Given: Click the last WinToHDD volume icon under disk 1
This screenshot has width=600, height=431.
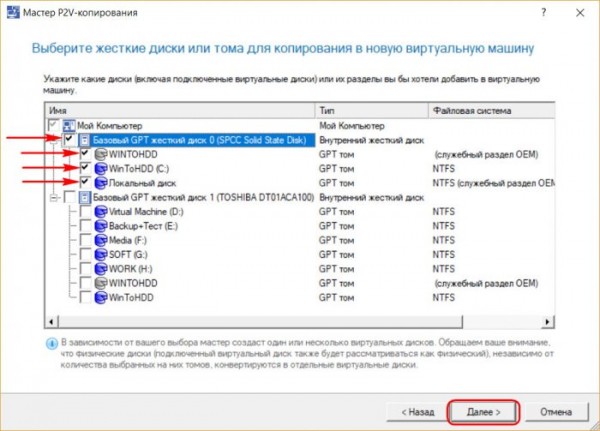Looking at the screenshot, I should click(x=101, y=298).
